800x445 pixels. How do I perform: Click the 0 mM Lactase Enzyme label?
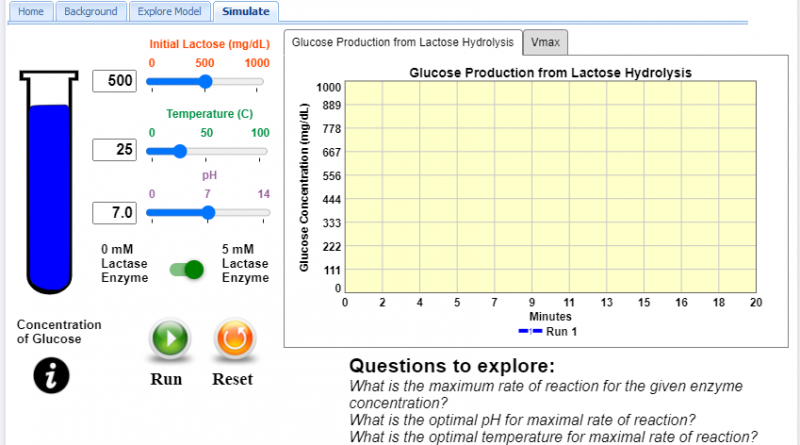pos(124,263)
